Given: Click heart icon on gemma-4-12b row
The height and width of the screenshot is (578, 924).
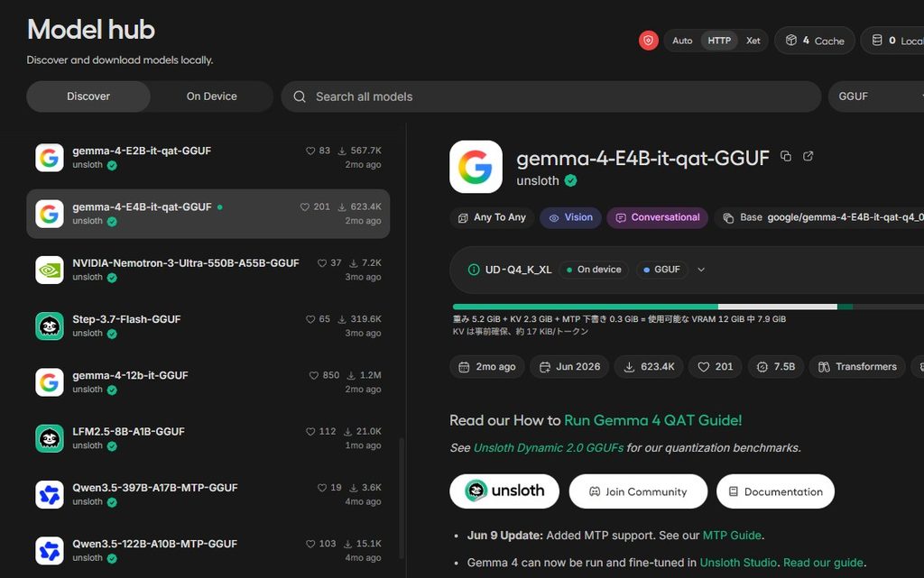Looking at the screenshot, I should pos(313,375).
